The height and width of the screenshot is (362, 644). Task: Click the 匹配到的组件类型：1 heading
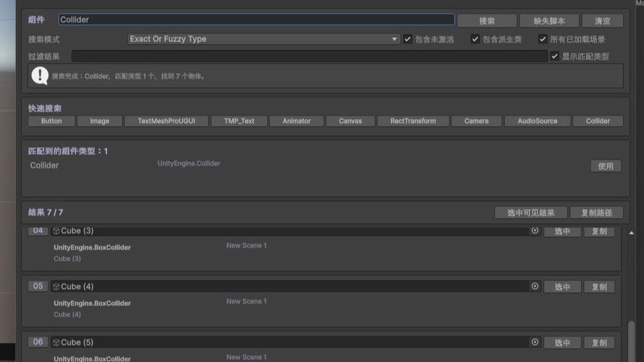68,151
